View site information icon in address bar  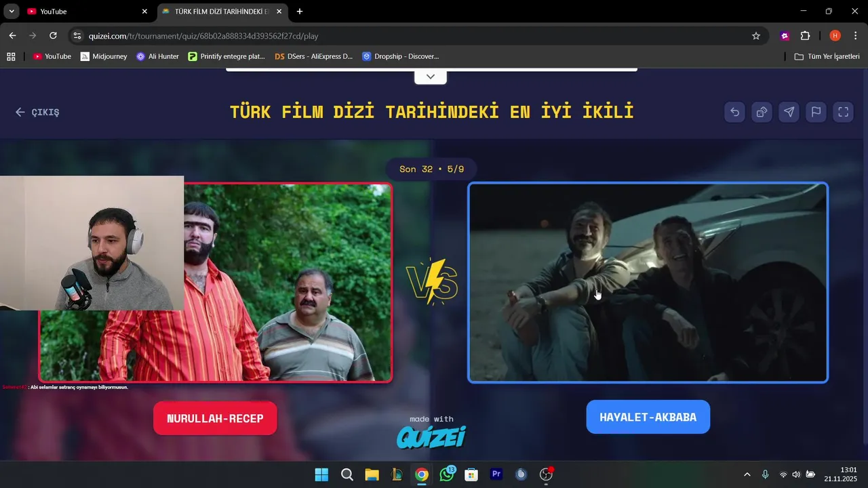(77, 36)
